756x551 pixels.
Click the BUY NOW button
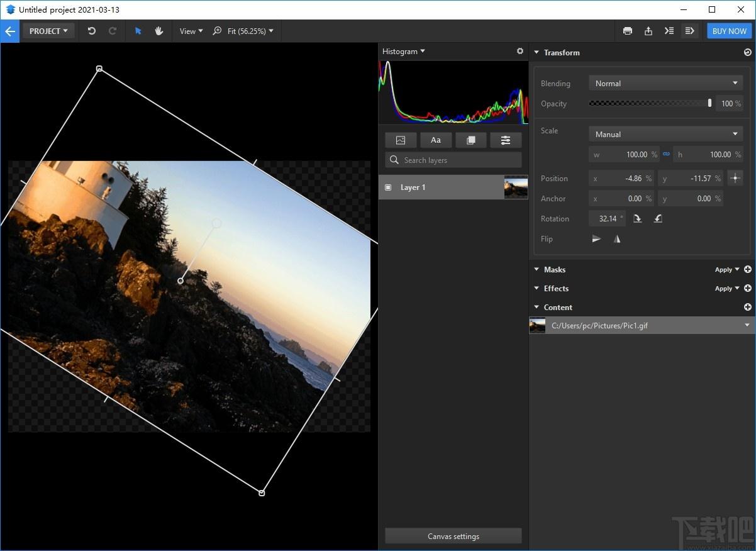(x=729, y=31)
